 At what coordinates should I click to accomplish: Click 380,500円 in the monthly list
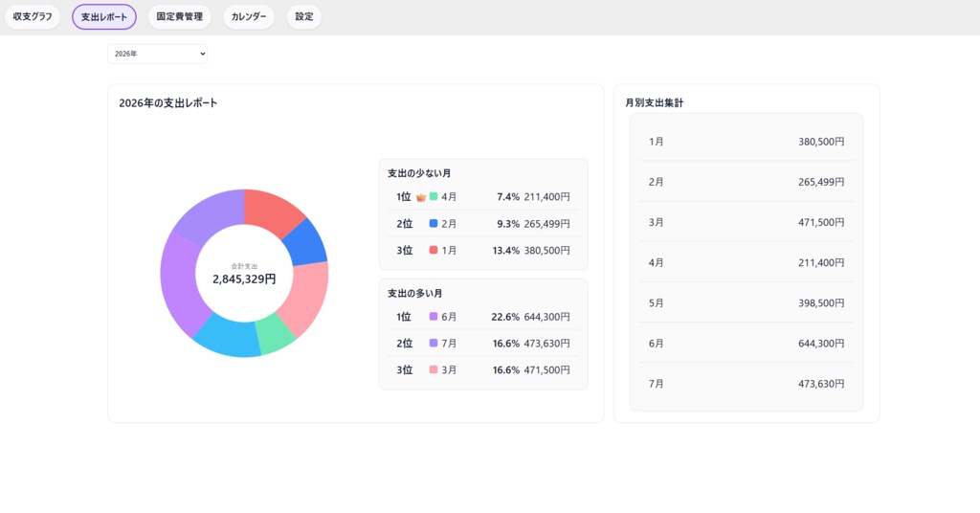[x=821, y=142]
